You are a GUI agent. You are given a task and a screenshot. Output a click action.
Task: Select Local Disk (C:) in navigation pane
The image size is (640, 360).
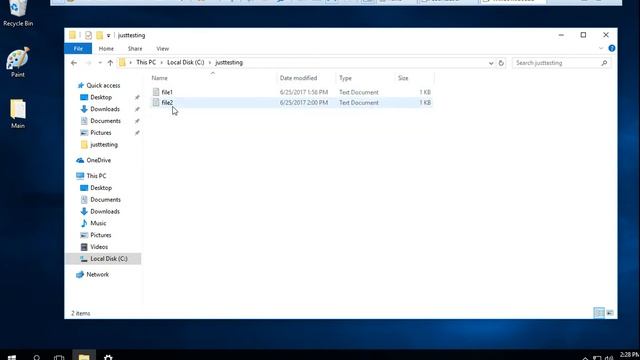point(103,259)
